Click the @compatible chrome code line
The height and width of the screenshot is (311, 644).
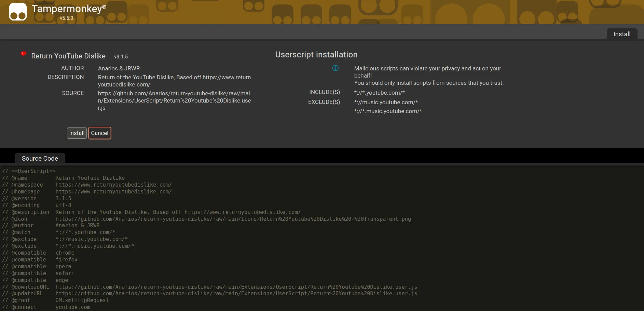[38, 253]
